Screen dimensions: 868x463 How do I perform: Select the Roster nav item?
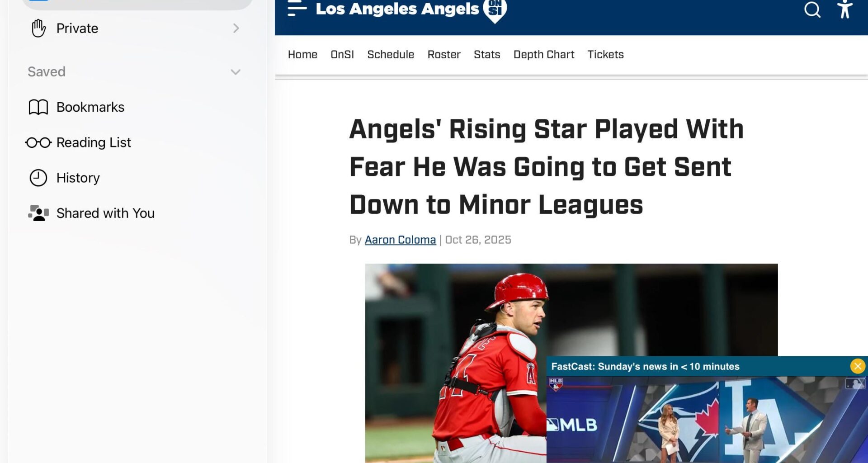coord(444,54)
